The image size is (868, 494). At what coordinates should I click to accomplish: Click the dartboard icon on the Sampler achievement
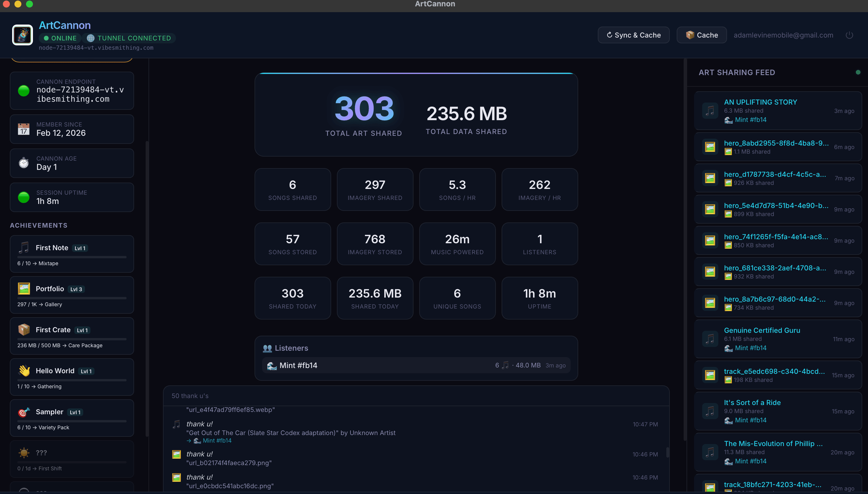(23, 412)
